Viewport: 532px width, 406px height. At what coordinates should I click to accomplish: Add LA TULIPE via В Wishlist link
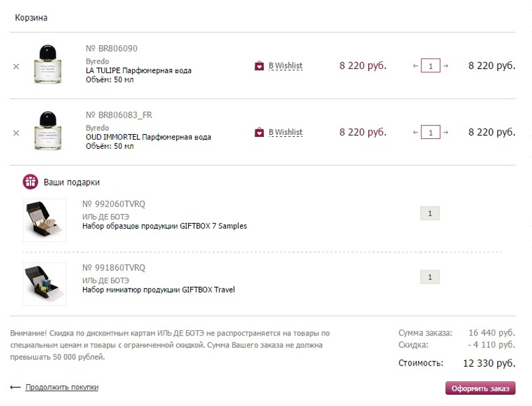[285, 66]
